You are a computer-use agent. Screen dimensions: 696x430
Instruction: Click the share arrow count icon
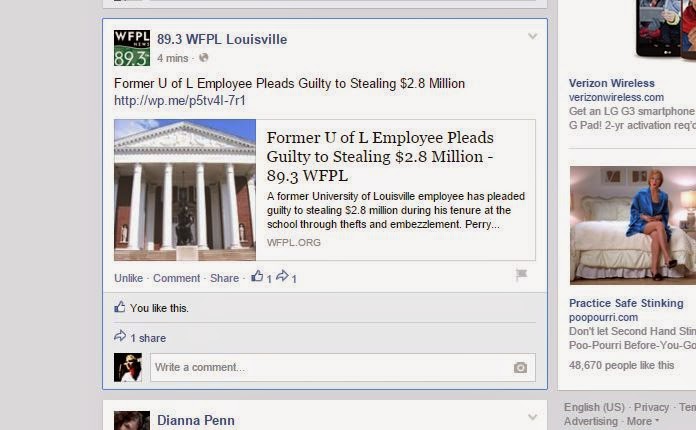[282, 276]
